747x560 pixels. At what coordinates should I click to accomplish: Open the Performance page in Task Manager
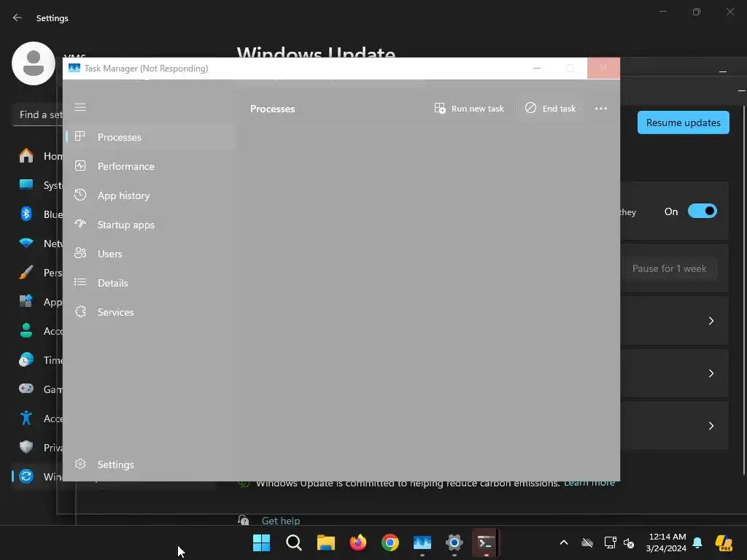(x=150, y=166)
